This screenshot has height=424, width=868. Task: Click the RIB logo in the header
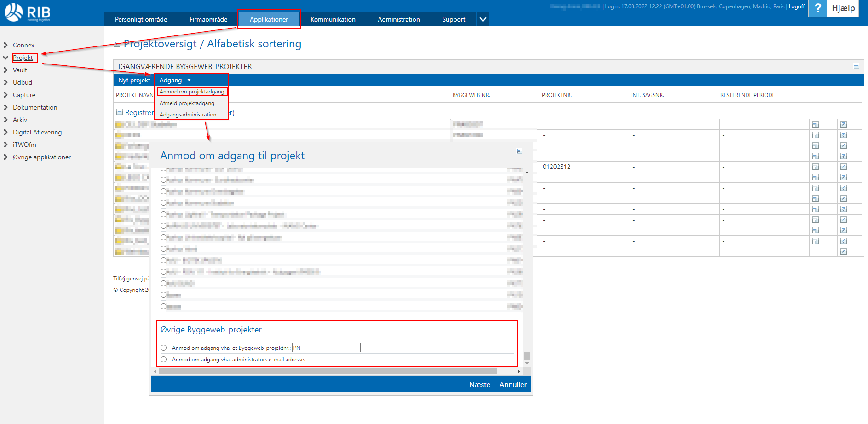28,12
